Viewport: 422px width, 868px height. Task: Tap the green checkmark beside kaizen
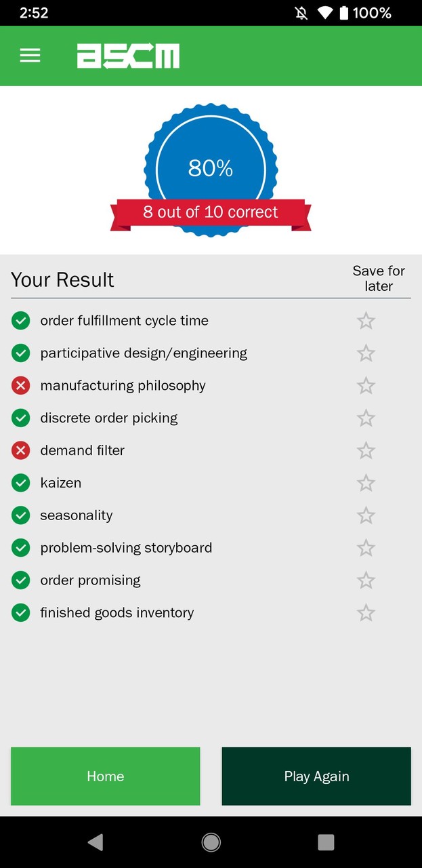click(20, 483)
